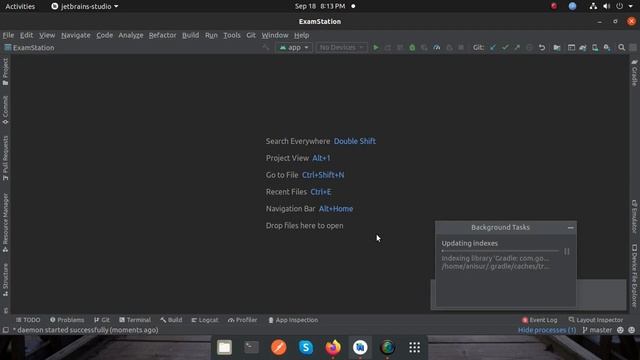This screenshot has width=640, height=360.
Task: Click the make project hammer icon
Action: [266, 48]
